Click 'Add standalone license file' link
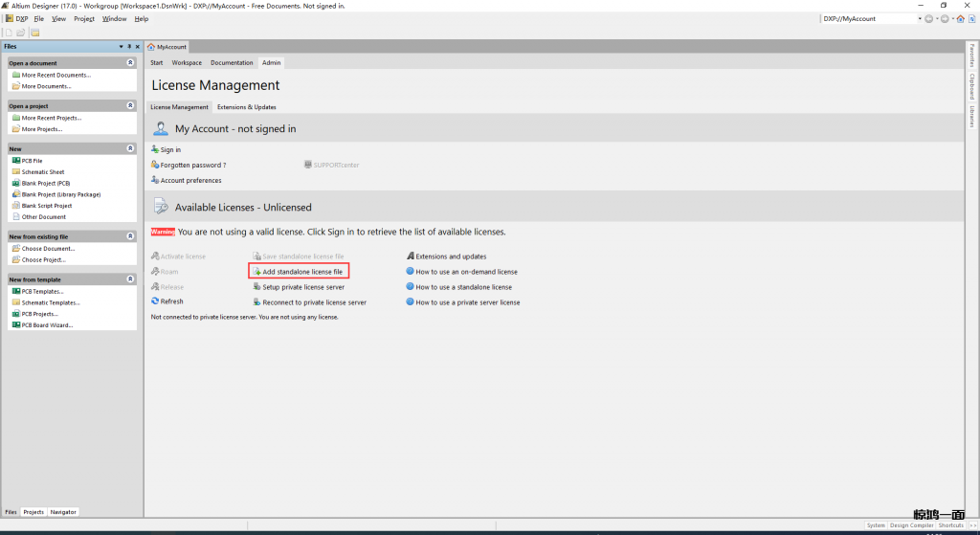 pos(302,272)
